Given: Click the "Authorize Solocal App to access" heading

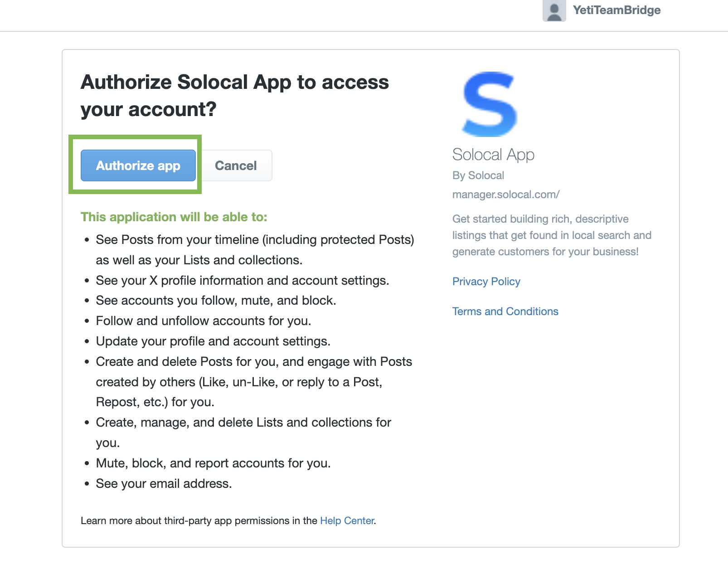Looking at the screenshot, I should point(234,83).
